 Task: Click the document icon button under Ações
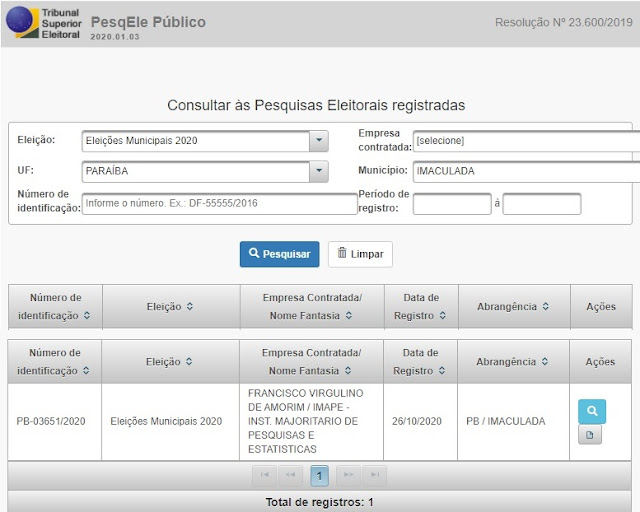pyautogui.click(x=590, y=435)
